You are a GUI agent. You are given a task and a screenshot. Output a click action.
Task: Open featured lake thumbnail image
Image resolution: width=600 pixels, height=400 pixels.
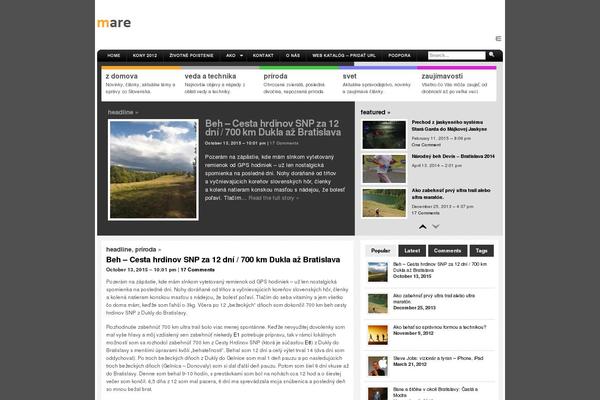(x=384, y=203)
